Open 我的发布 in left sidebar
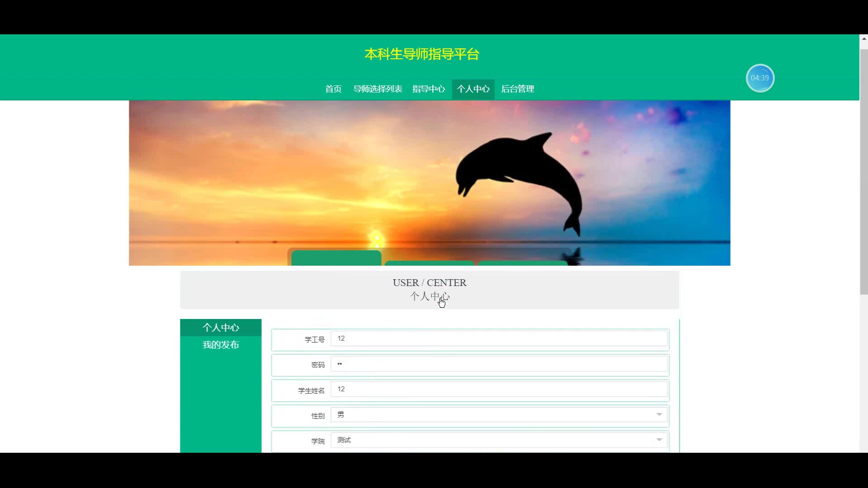 [221, 345]
